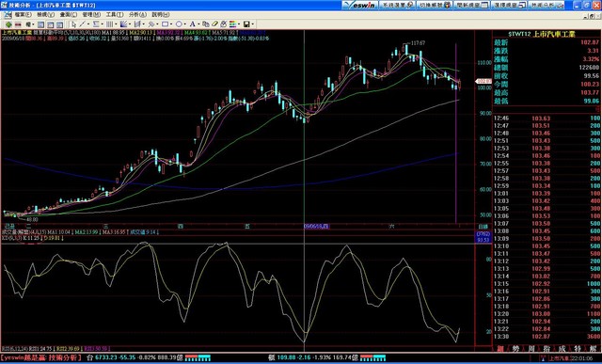Expand the text tool A dropdown arrow
Viewport: 602px width, 364px height.
click(x=198, y=24)
